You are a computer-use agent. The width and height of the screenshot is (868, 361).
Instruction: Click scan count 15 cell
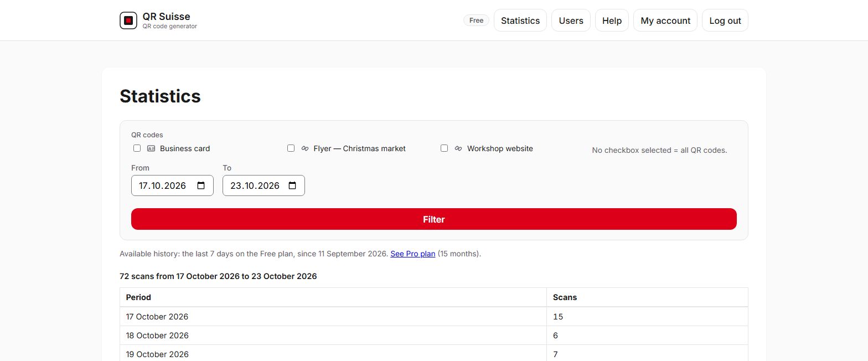(x=647, y=317)
